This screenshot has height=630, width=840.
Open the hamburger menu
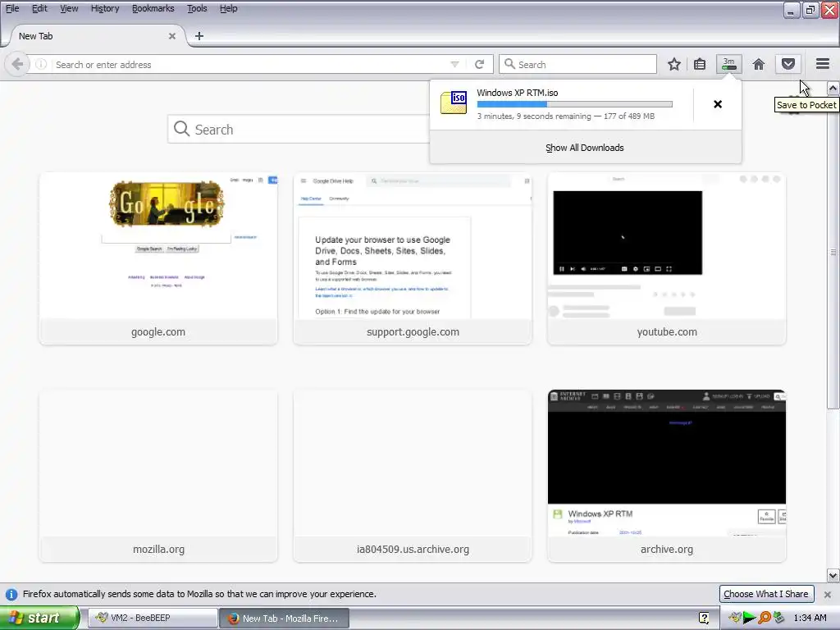823,64
